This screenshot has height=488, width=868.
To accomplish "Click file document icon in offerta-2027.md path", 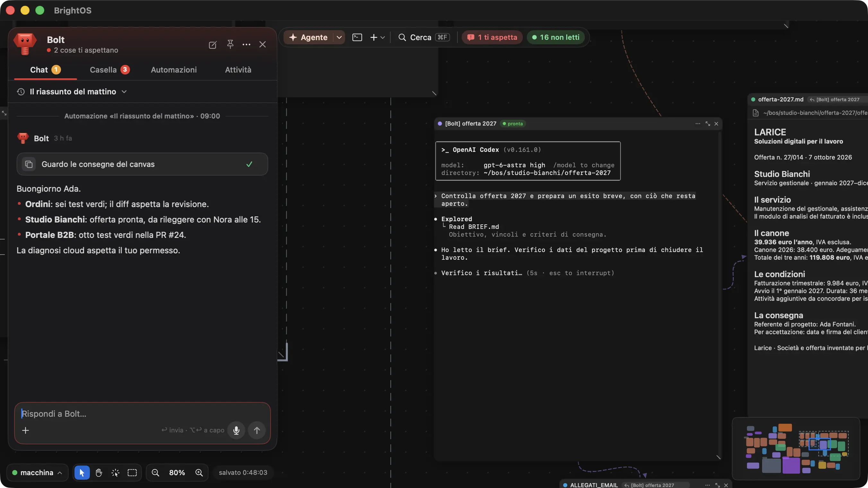I will [756, 113].
